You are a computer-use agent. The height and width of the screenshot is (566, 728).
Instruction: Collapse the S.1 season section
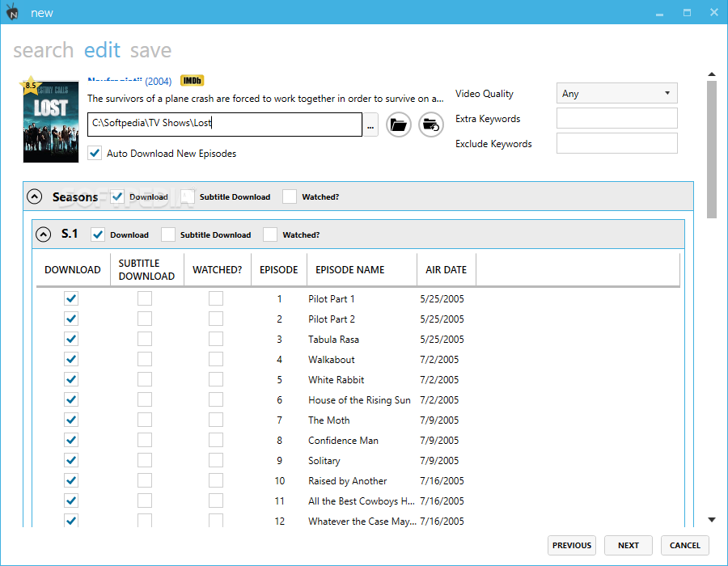point(43,234)
